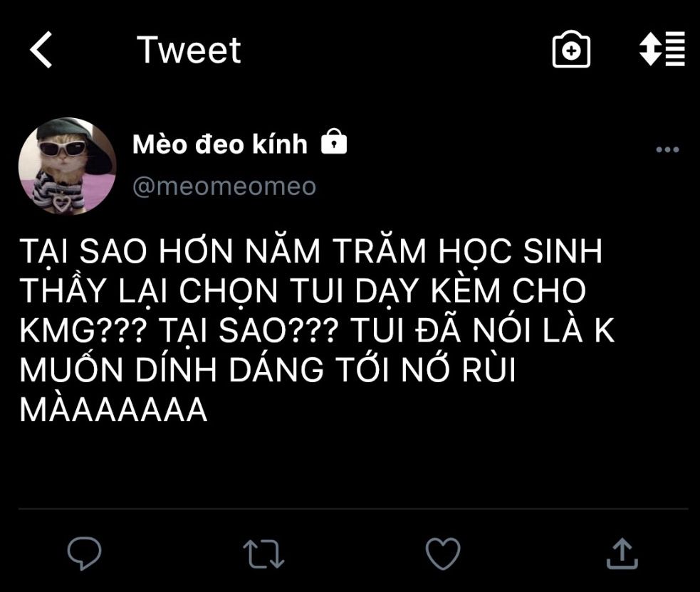This screenshot has height=592, width=700.
Task: Share the tweet via upload arrow icon
Action: [x=622, y=554]
